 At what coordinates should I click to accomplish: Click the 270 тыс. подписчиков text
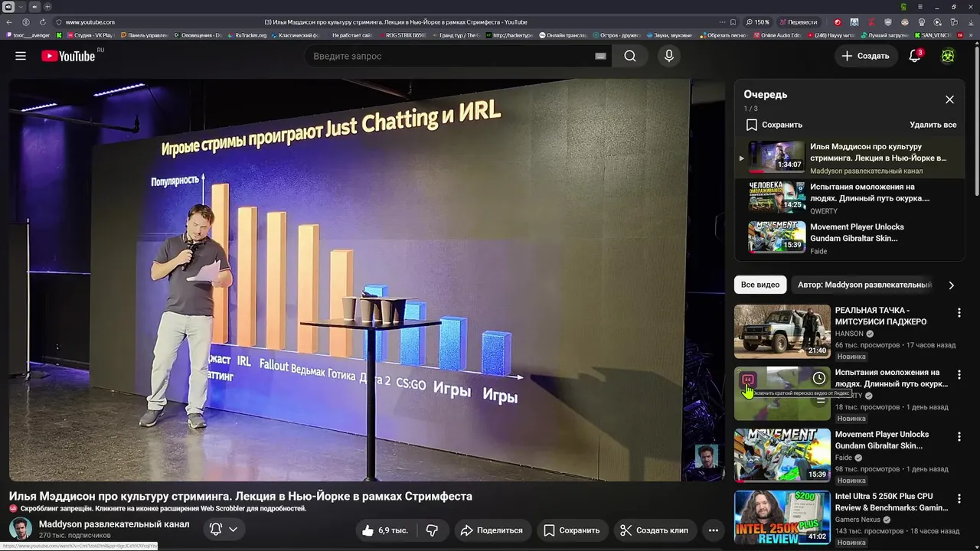[75, 536]
